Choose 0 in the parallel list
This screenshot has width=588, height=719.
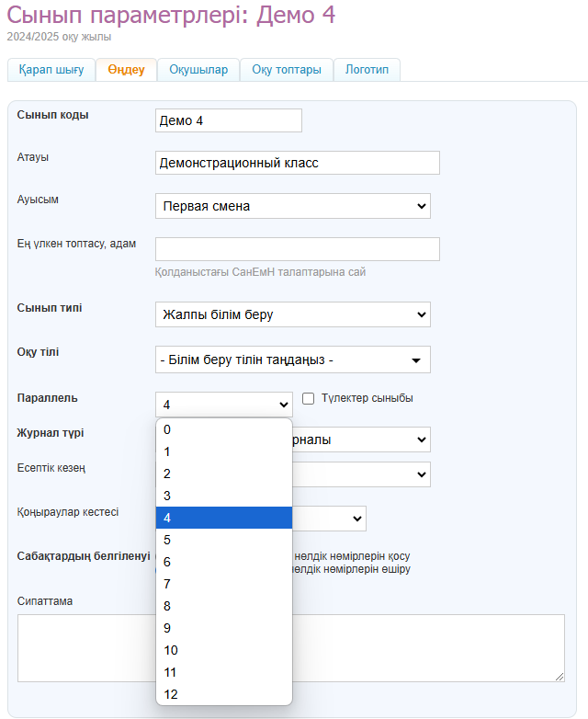(x=224, y=429)
